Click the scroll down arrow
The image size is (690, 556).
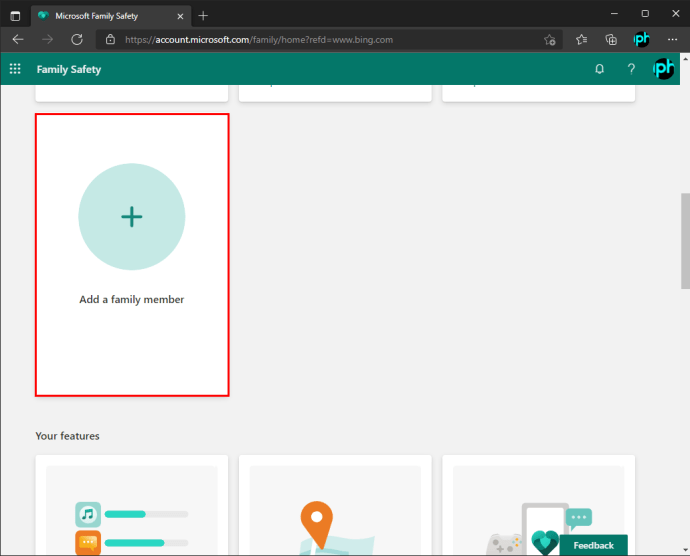[x=685, y=550]
